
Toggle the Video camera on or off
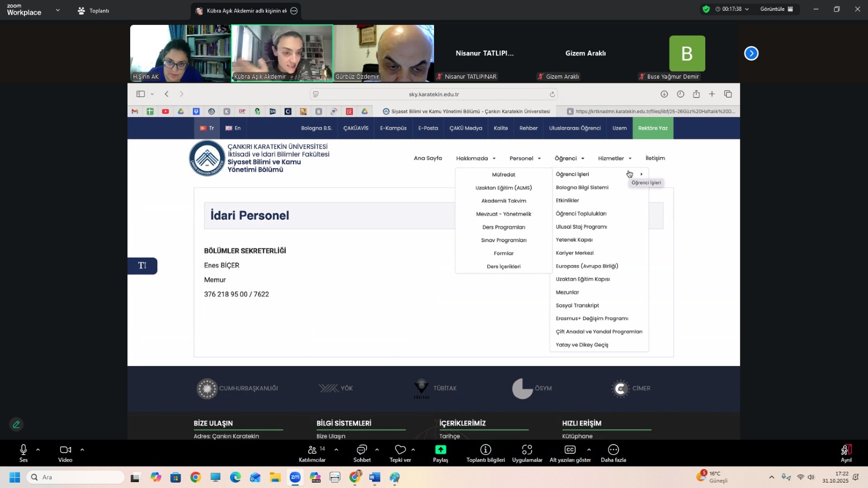tap(65, 453)
